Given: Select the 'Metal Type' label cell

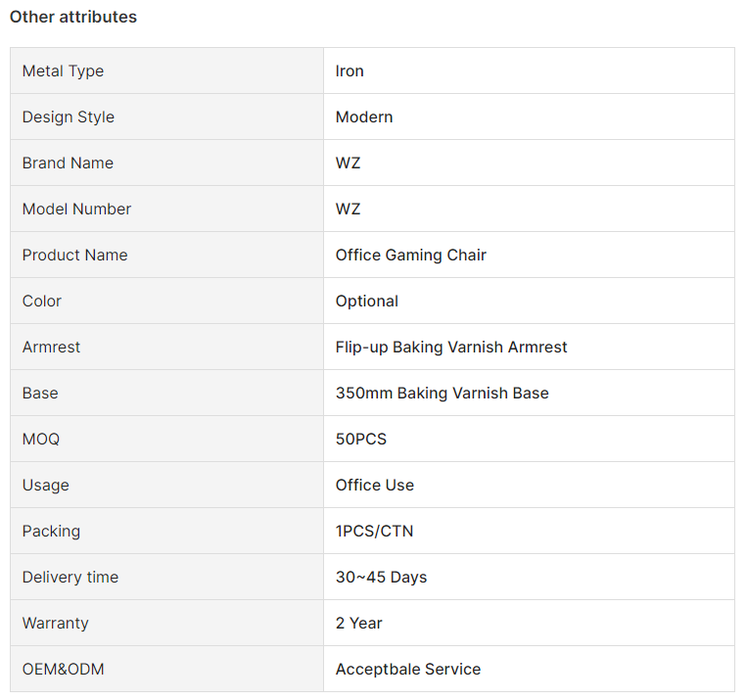Looking at the screenshot, I should tap(166, 70).
